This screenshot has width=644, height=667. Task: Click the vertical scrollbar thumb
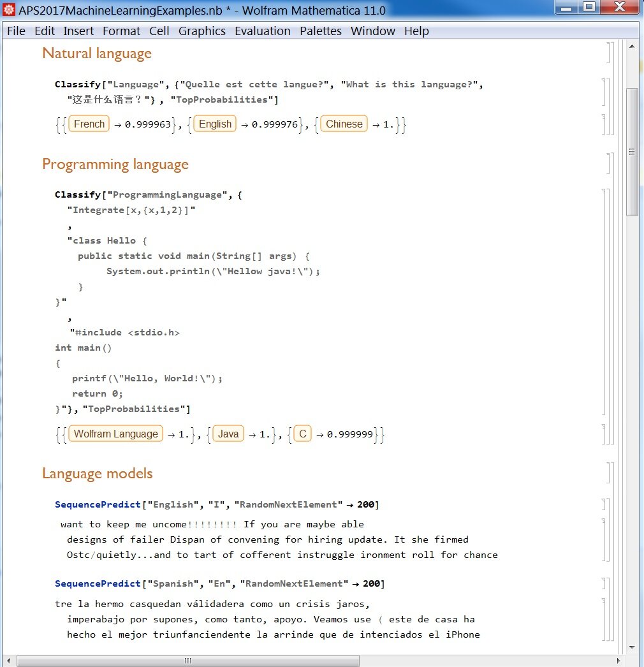coord(632,152)
